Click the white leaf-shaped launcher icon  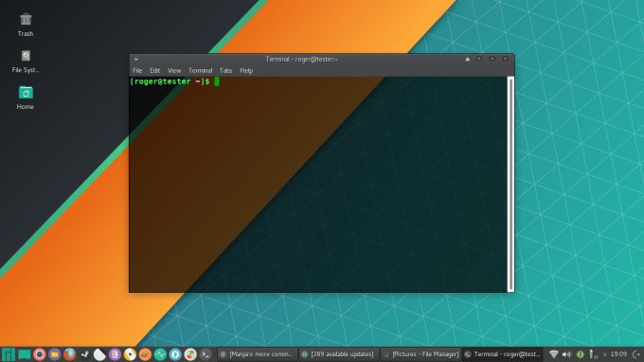click(99, 354)
